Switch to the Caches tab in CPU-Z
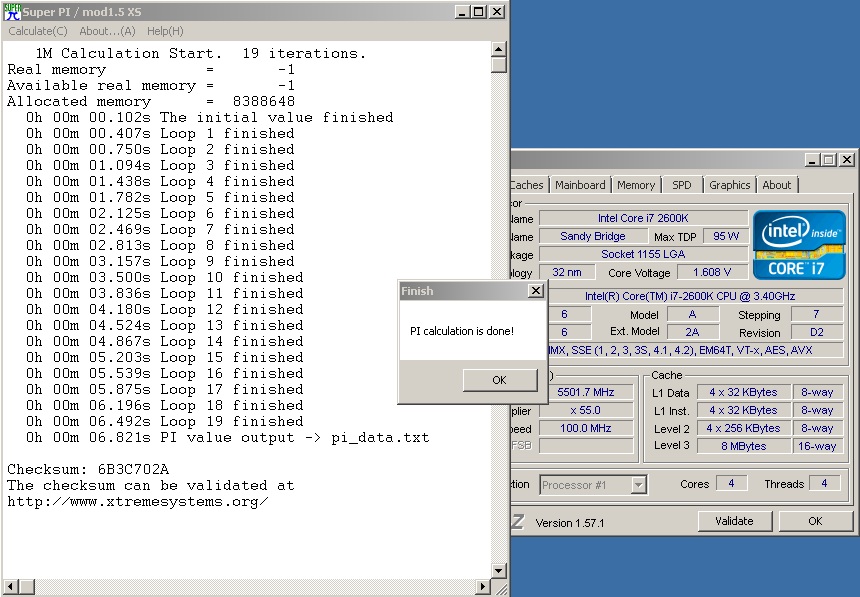860x597 pixels. coord(528,185)
